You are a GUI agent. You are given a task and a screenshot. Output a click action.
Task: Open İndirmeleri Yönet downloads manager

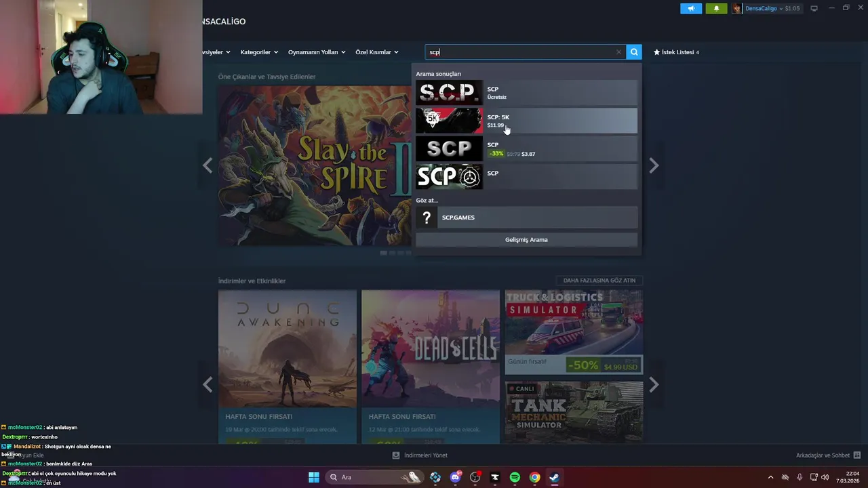pos(420,455)
